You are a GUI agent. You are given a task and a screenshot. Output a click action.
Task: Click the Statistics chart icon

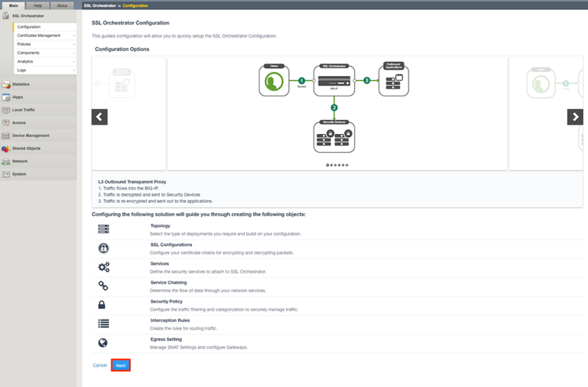point(5,85)
